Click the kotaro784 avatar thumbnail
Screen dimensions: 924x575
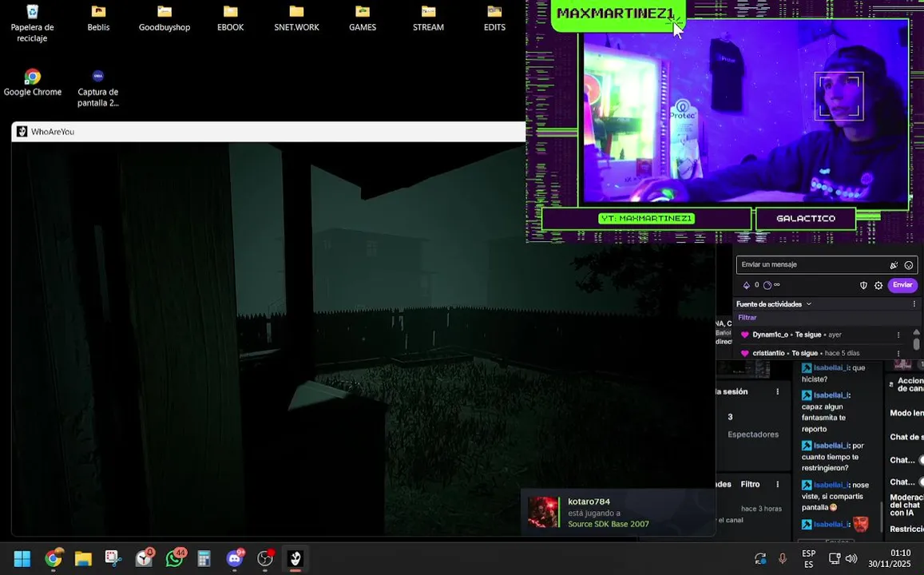click(x=543, y=512)
